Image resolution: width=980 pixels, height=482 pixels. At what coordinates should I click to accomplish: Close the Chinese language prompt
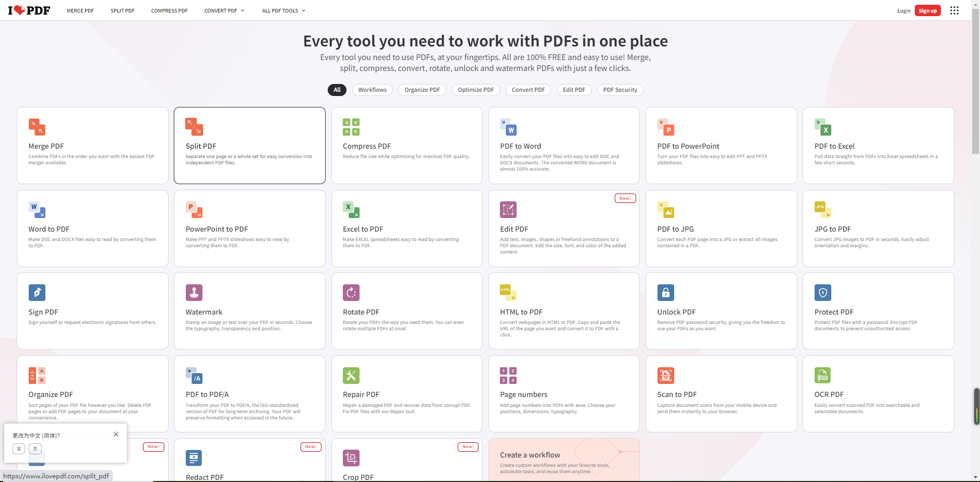point(116,434)
